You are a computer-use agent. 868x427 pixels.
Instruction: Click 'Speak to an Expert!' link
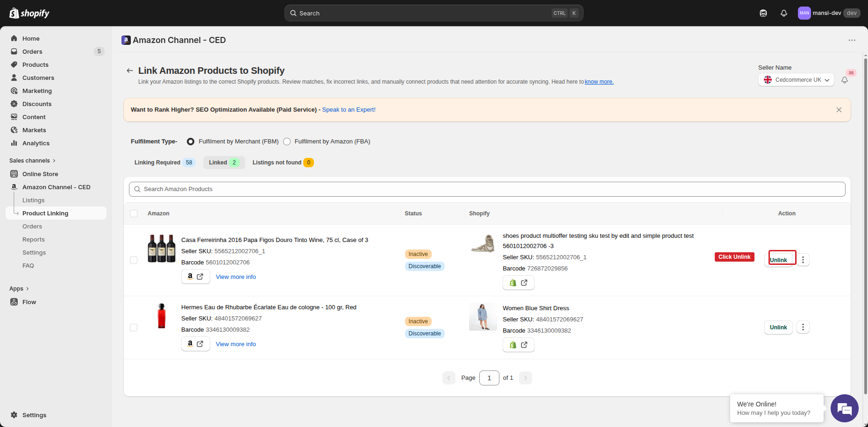[x=349, y=110]
